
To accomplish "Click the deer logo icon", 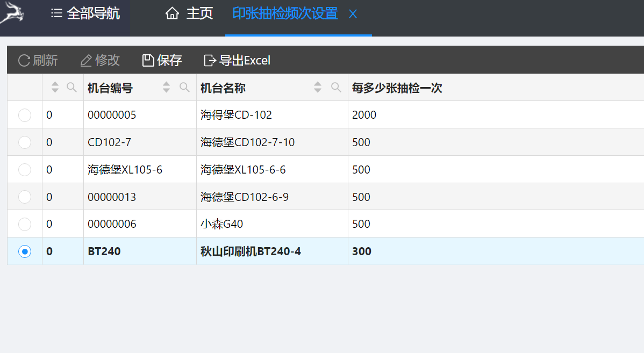I will tap(12, 13).
